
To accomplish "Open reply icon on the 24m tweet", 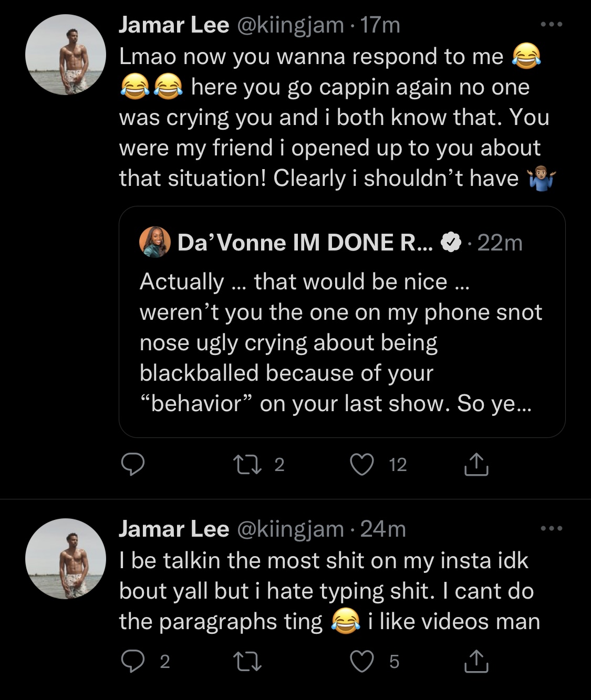I will [133, 661].
